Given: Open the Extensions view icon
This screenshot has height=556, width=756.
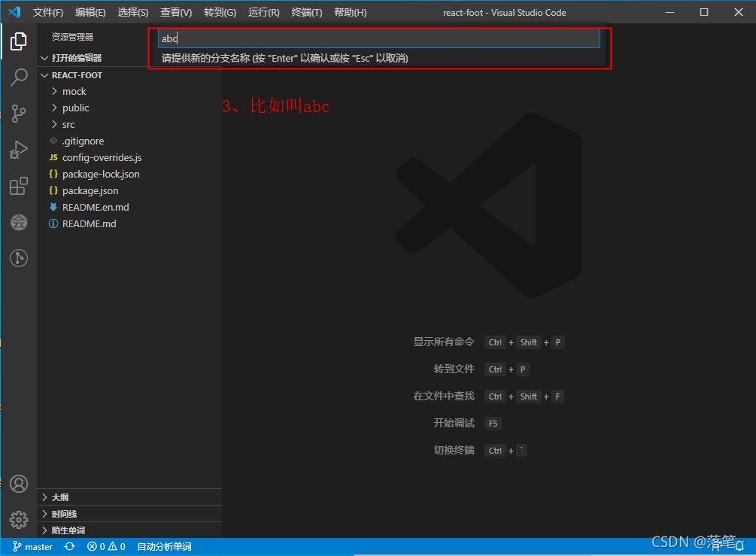Looking at the screenshot, I should 18,186.
